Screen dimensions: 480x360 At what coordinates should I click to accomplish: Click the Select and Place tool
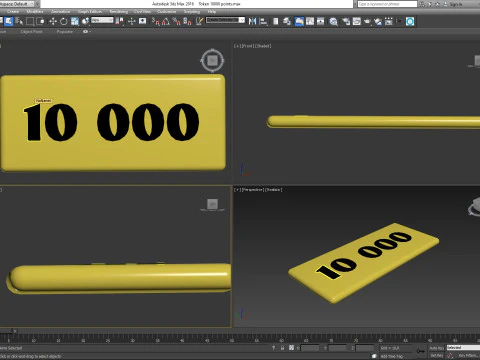pyautogui.click(x=85, y=21)
